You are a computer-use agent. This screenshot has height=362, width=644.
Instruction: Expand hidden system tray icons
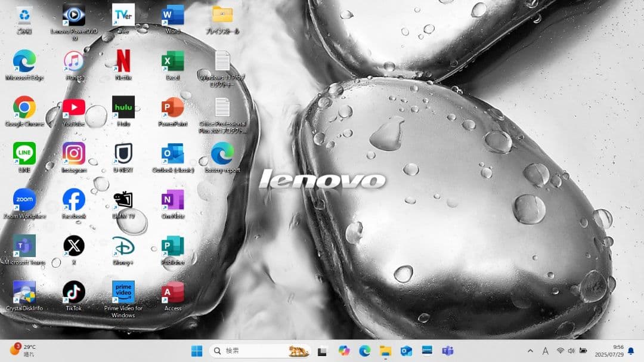(x=530, y=351)
